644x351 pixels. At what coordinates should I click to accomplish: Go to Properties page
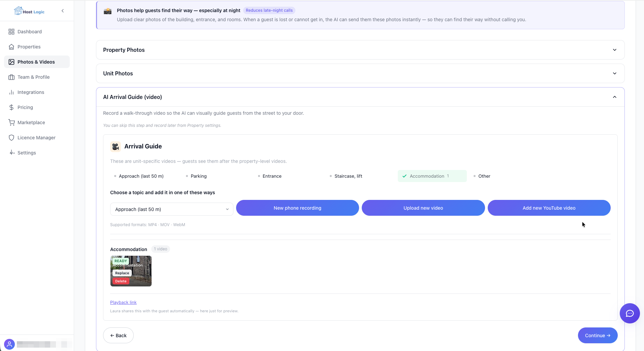click(37, 47)
